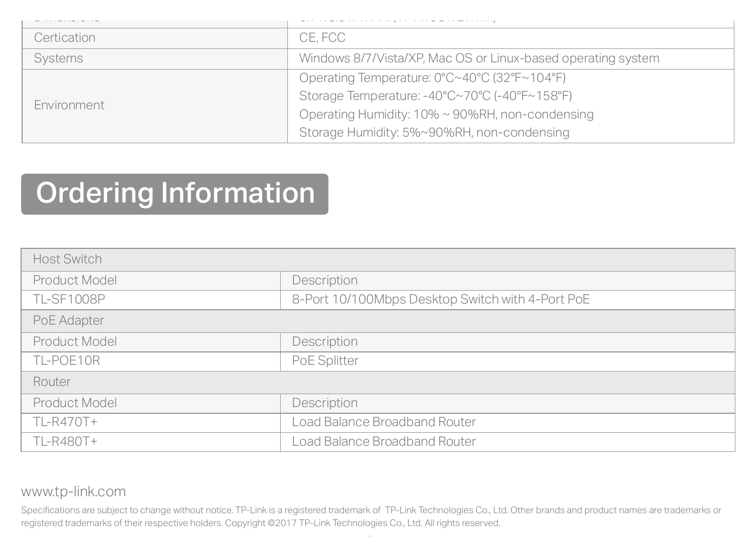
Task: Select the TL-R470T+ router row
Action: pos(378,423)
